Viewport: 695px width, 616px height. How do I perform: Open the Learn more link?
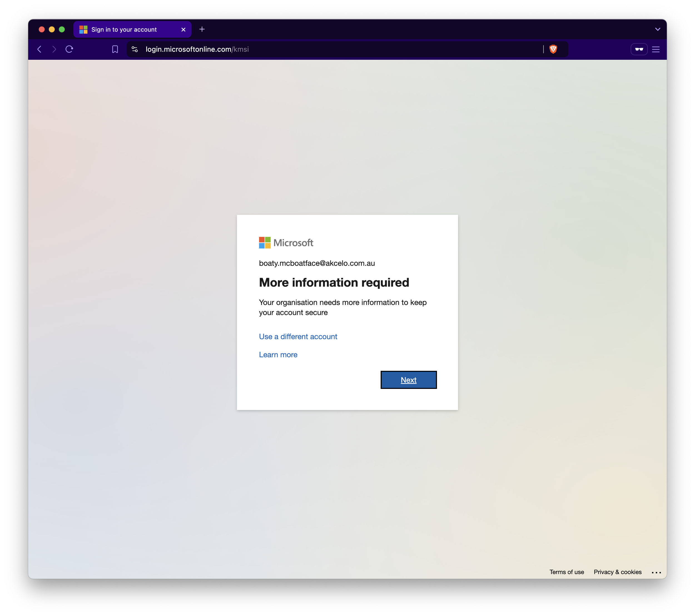tap(278, 355)
